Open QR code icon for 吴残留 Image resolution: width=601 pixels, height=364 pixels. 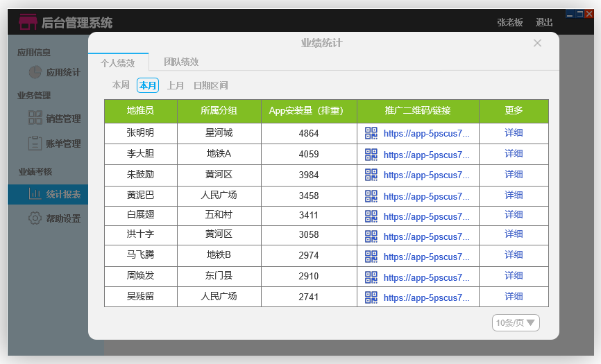[371, 297]
